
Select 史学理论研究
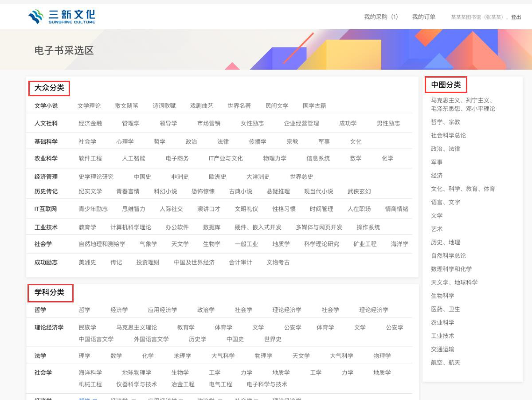96,176
